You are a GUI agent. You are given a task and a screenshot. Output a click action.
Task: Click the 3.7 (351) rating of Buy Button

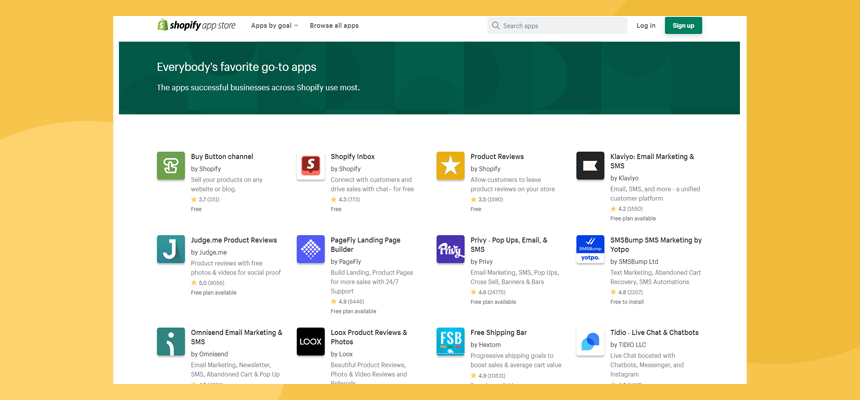(x=205, y=200)
